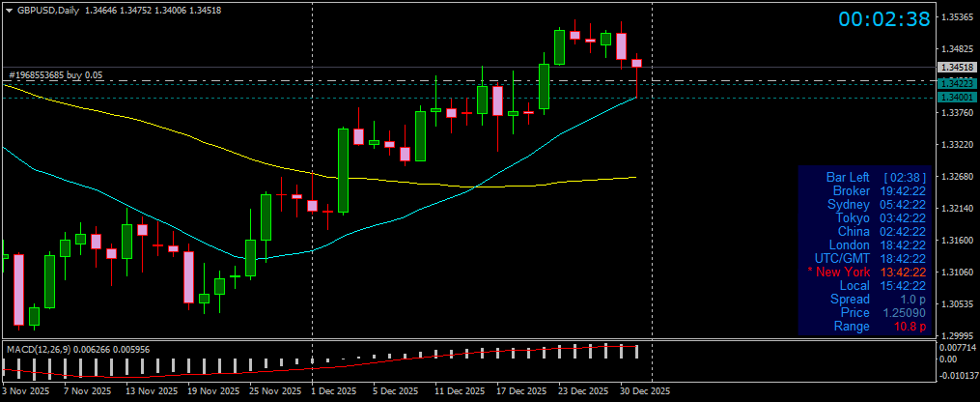Click the 5 Dec 2025 date label
980x402 pixels.
396,391
